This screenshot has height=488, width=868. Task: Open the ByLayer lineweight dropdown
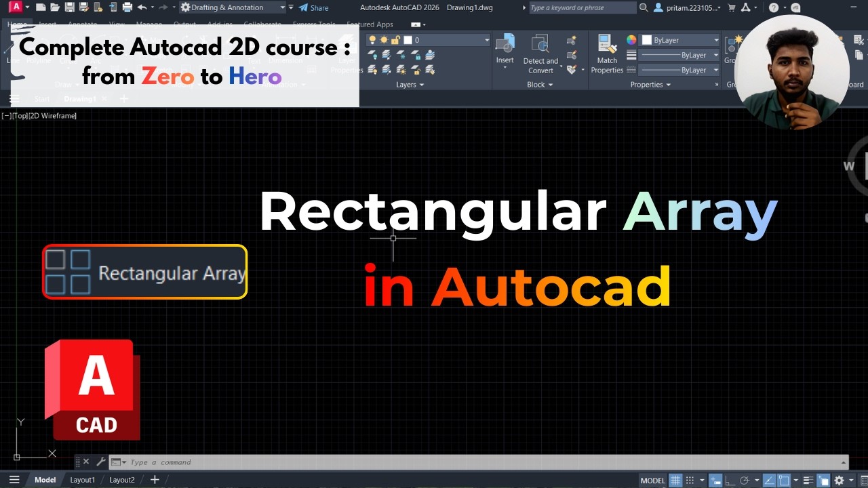(679, 55)
